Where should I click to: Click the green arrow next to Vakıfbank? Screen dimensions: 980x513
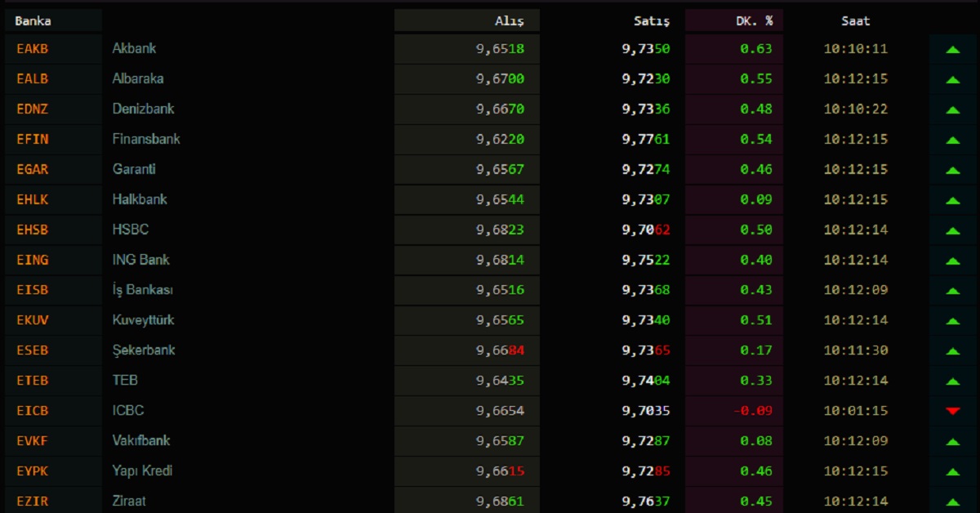(x=952, y=441)
